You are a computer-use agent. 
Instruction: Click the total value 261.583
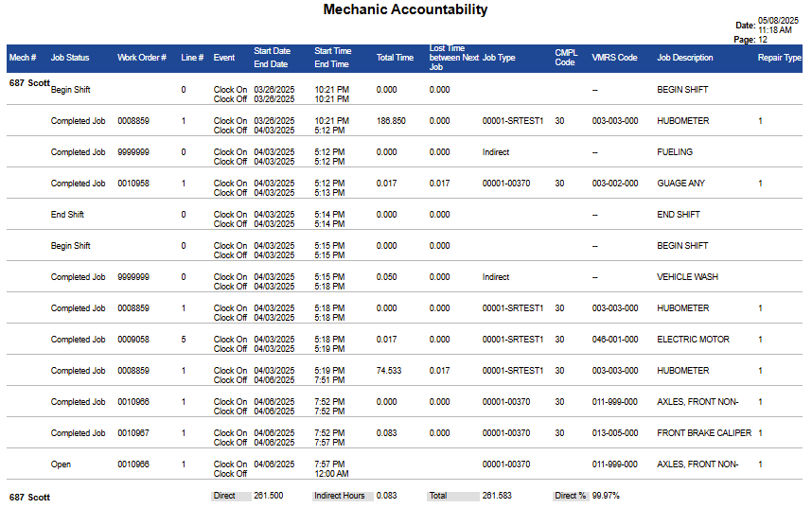[x=497, y=496]
